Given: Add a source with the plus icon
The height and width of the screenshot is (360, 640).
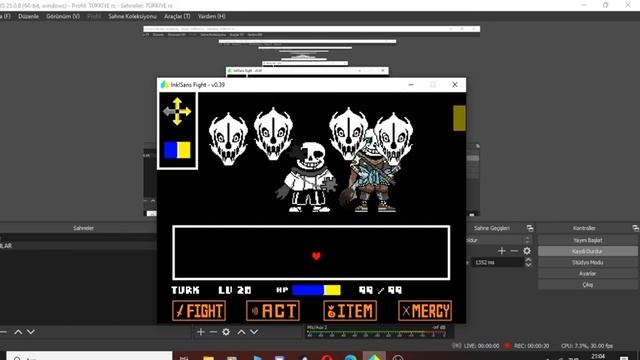Looking at the screenshot, I should tap(200, 332).
